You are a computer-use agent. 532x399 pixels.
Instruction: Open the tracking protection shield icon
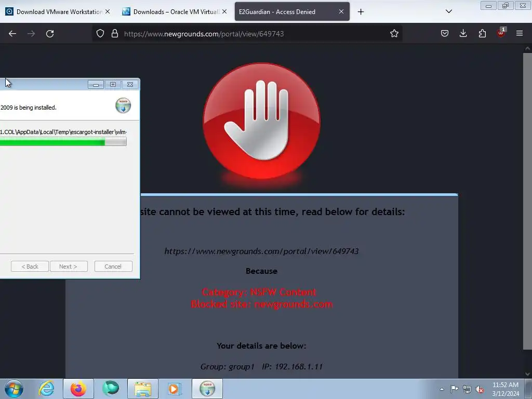click(100, 34)
